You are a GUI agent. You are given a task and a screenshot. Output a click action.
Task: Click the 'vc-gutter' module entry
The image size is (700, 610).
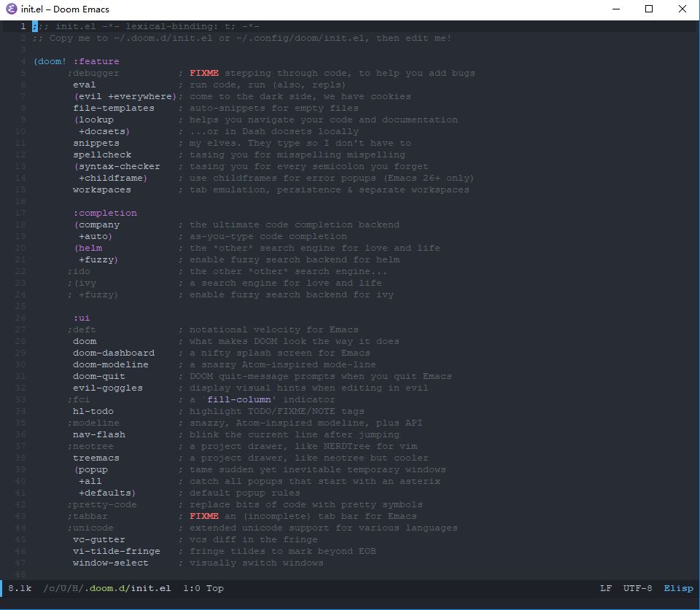click(x=99, y=539)
